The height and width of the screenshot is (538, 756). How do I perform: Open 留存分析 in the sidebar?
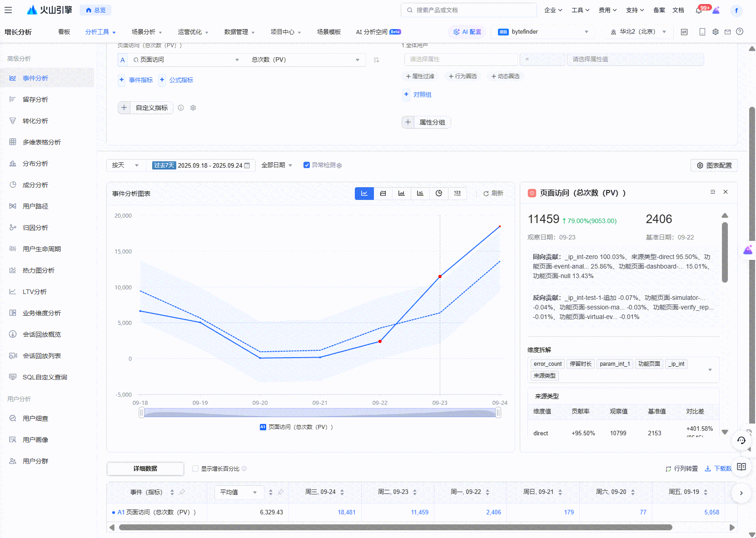[x=35, y=100]
